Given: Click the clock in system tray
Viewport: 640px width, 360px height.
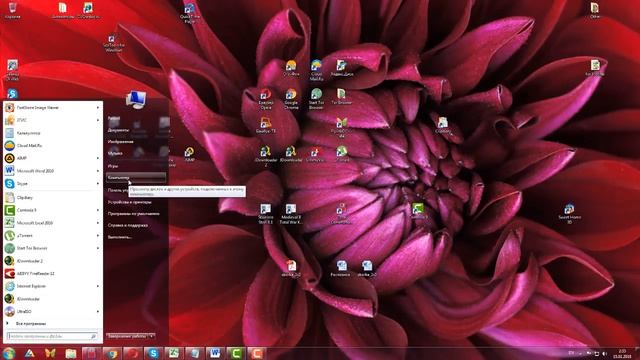Looking at the screenshot, I should (622, 353).
